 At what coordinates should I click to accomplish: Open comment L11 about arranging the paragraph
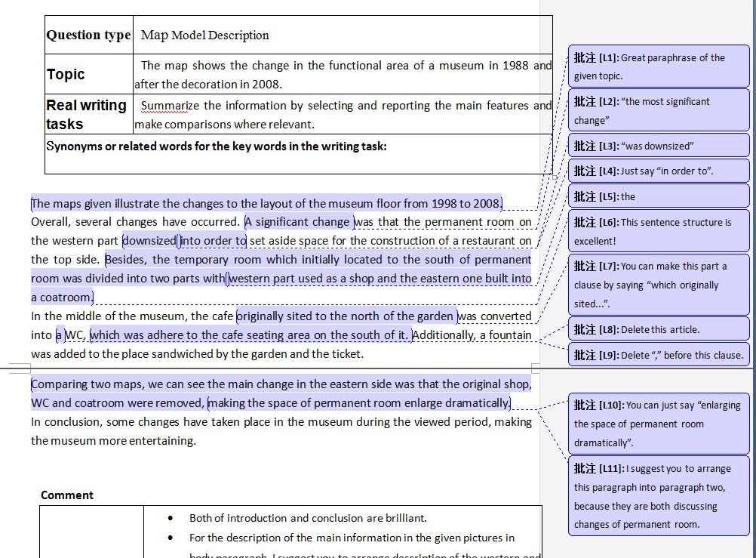pyautogui.click(x=659, y=496)
